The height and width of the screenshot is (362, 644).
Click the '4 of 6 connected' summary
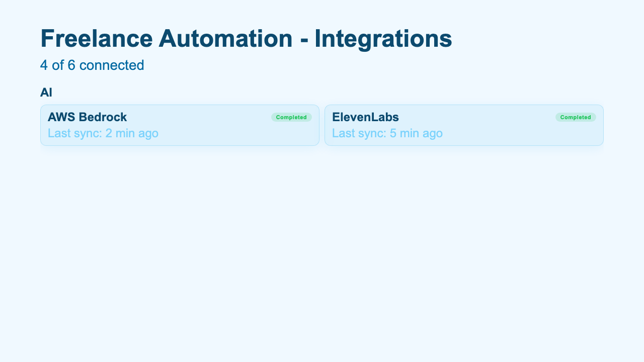(92, 65)
